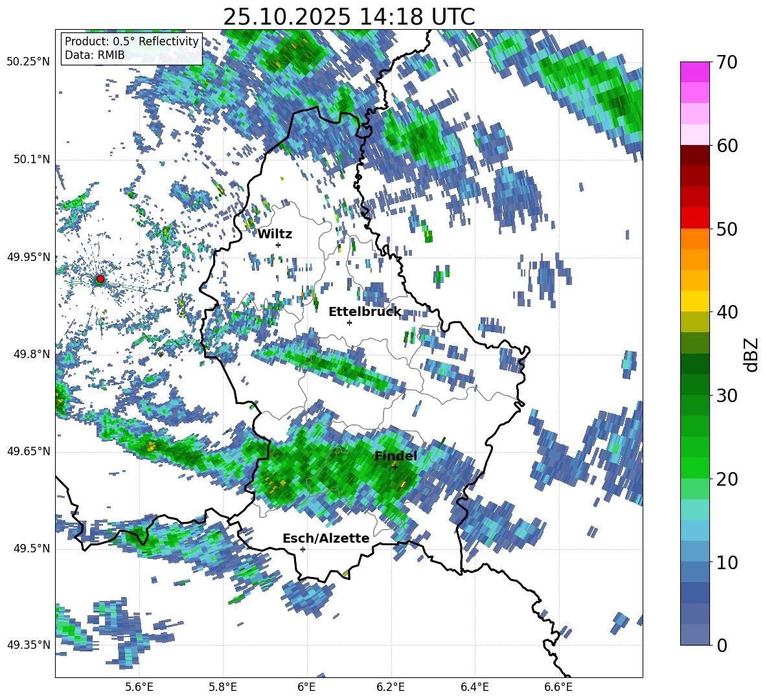Click the 25.10.2025 14:18 UTC title
This screenshot has height=700, width=767.
349,17
